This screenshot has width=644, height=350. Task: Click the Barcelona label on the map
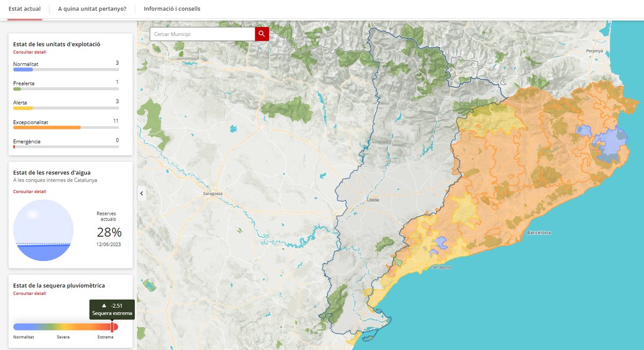coord(538,232)
